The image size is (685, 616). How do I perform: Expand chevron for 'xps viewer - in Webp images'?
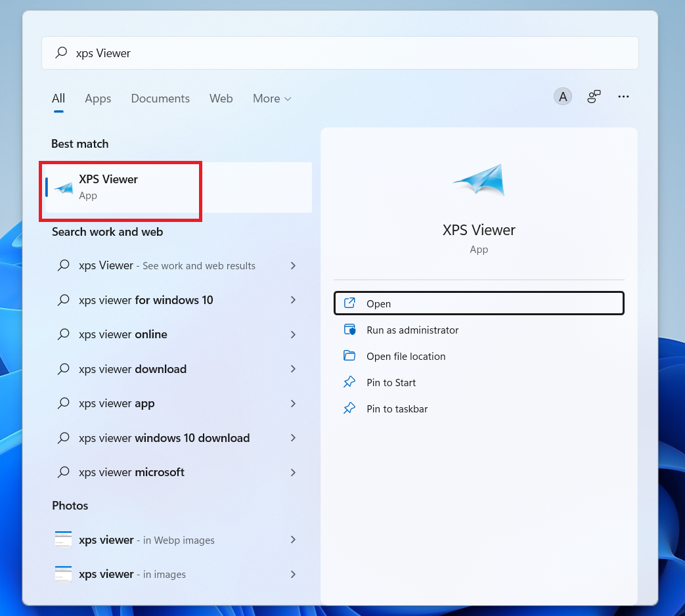coord(293,540)
